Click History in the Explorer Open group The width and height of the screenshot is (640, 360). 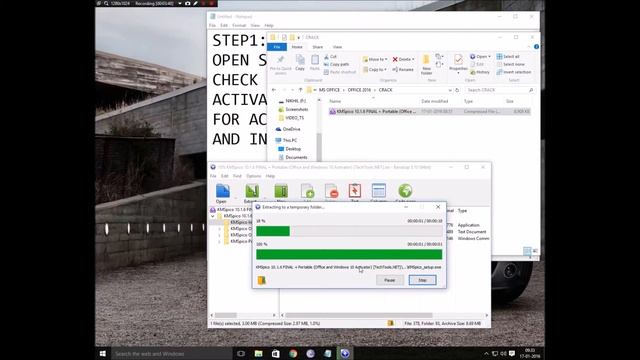tap(480, 72)
